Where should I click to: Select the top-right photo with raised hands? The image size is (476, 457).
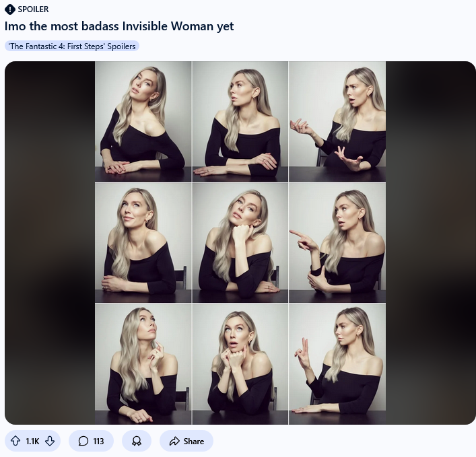click(337, 121)
